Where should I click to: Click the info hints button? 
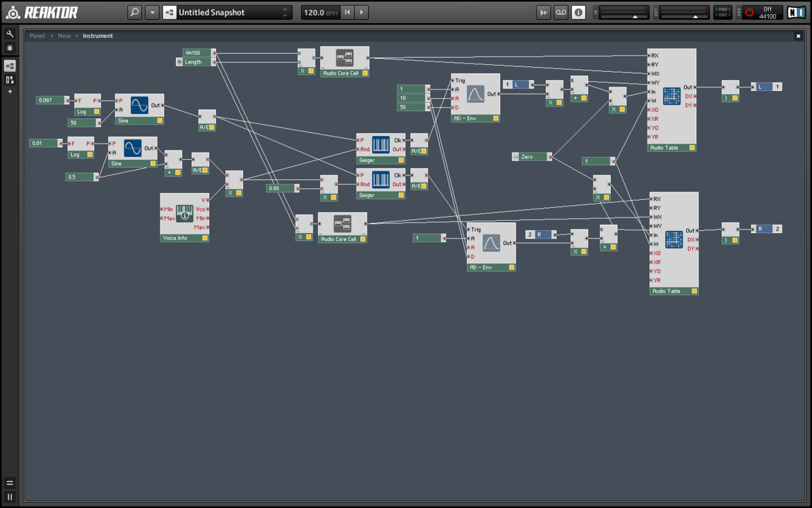(579, 12)
